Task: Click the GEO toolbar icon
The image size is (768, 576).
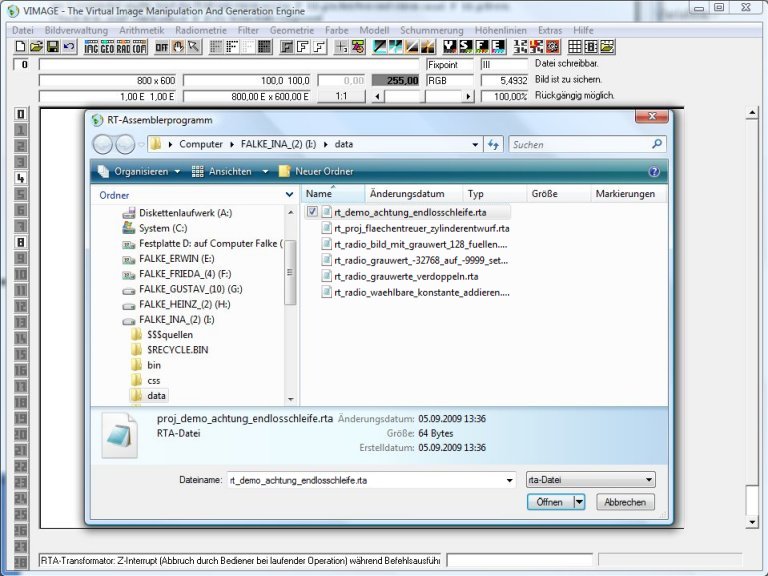Action: pos(108,47)
